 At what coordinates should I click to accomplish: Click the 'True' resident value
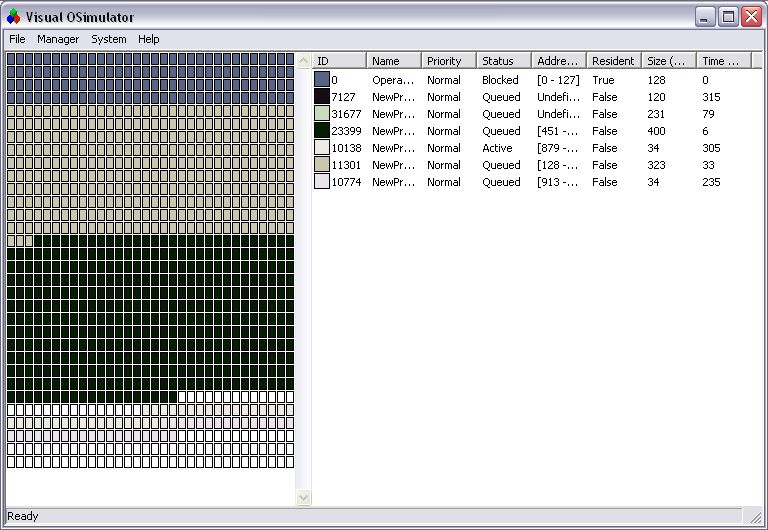pos(603,80)
